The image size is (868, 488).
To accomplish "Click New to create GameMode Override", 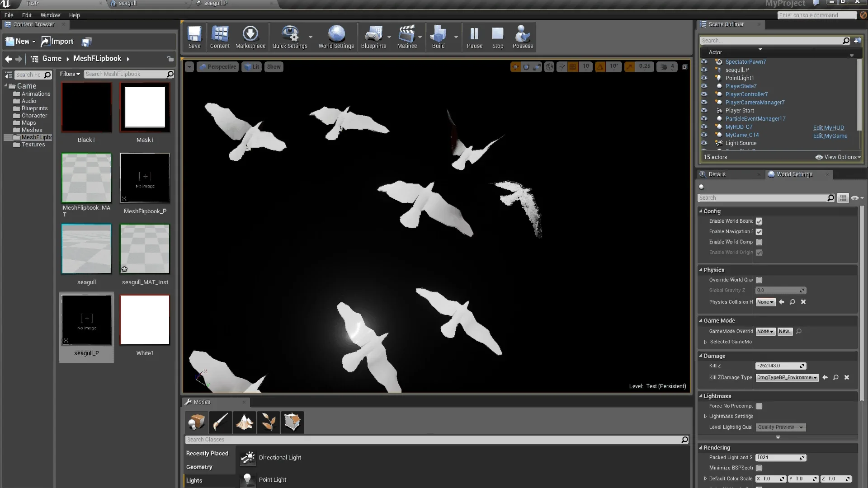I will [x=784, y=331].
